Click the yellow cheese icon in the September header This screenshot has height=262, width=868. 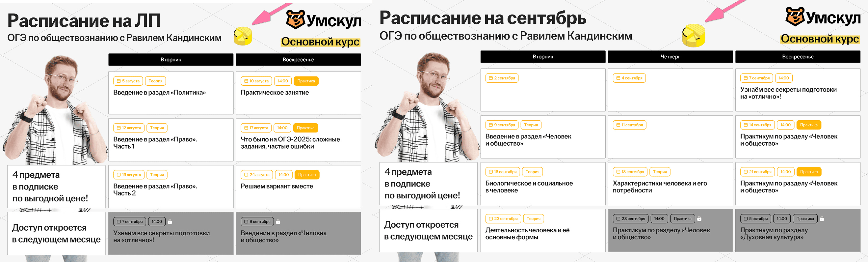click(x=694, y=35)
